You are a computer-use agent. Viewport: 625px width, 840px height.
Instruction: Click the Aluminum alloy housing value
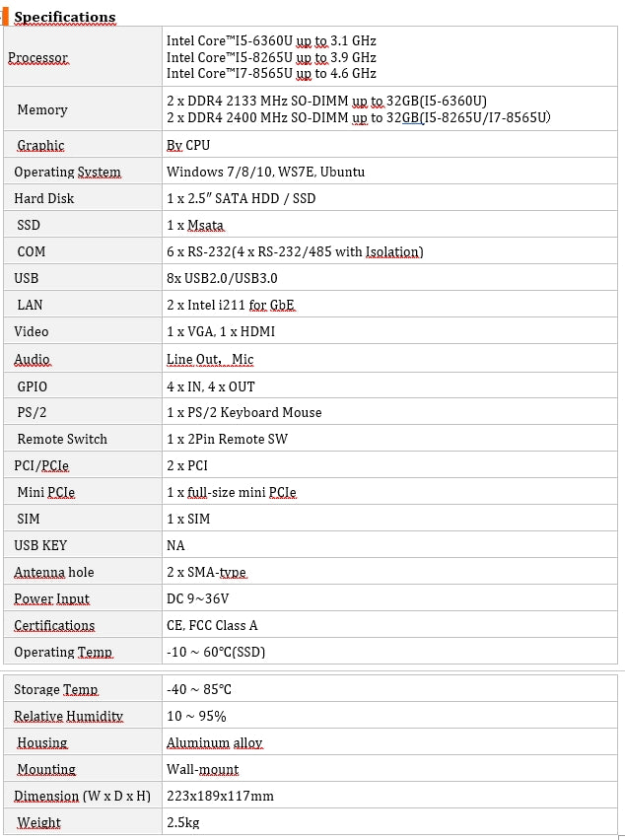pos(214,743)
